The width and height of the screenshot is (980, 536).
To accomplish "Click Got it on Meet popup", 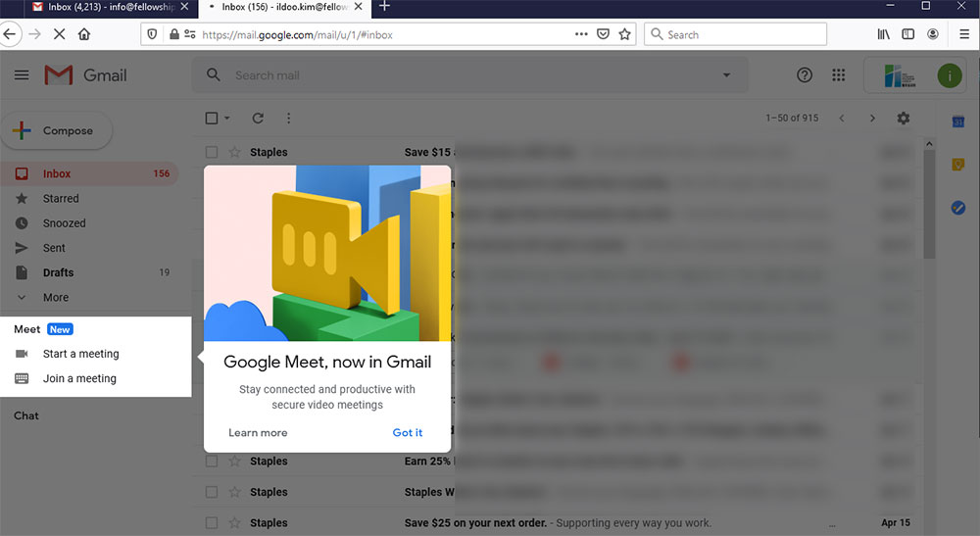I will tap(408, 432).
